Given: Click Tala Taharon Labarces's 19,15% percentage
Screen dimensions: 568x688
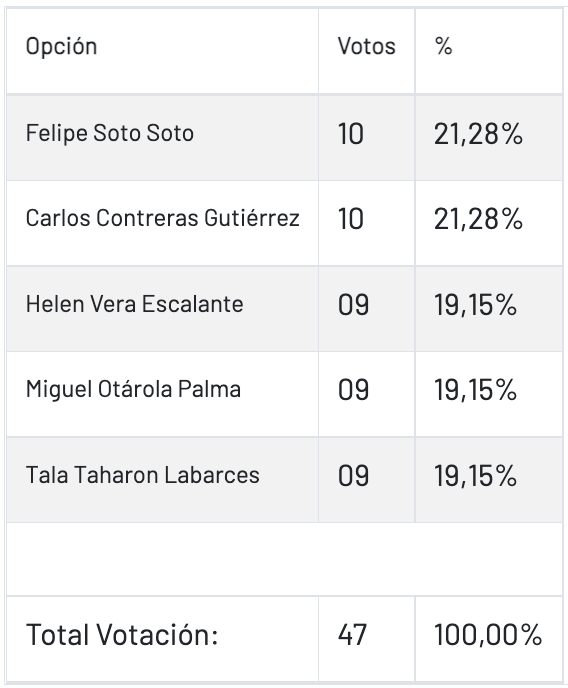Looking at the screenshot, I should [x=475, y=476].
